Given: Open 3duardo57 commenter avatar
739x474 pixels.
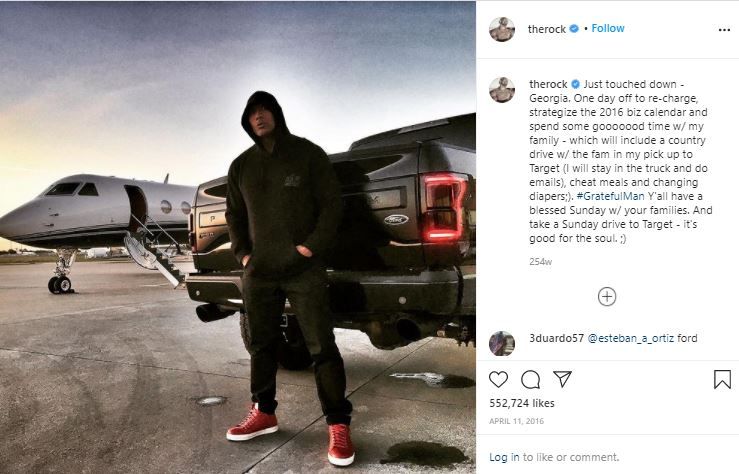Looking at the screenshot, I should pyautogui.click(x=502, y=343).
